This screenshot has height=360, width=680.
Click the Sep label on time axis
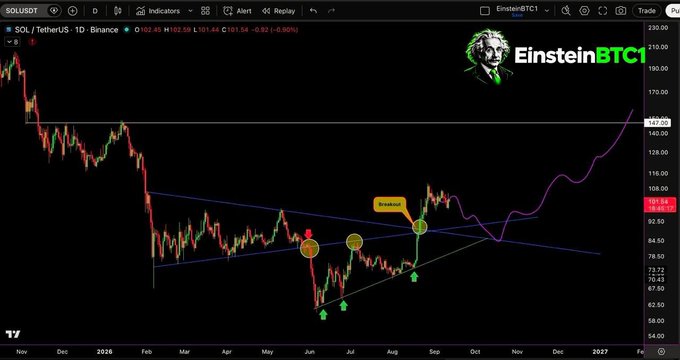(x=435, y=352)
